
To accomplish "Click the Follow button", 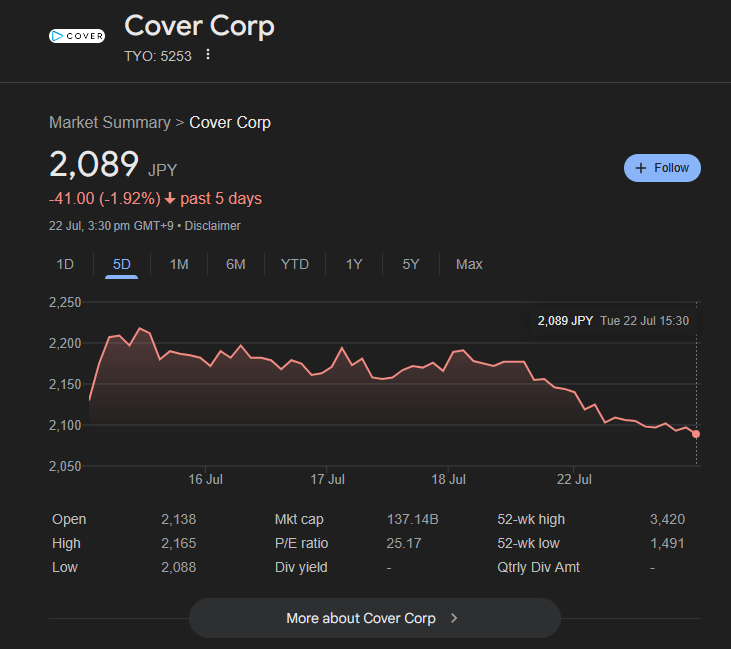I will [x=662, y=168].
